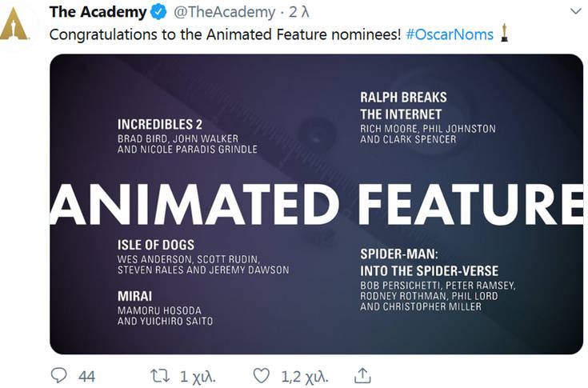
Task: Open the Animated Feature nominees image
Action: click(317, 204)
